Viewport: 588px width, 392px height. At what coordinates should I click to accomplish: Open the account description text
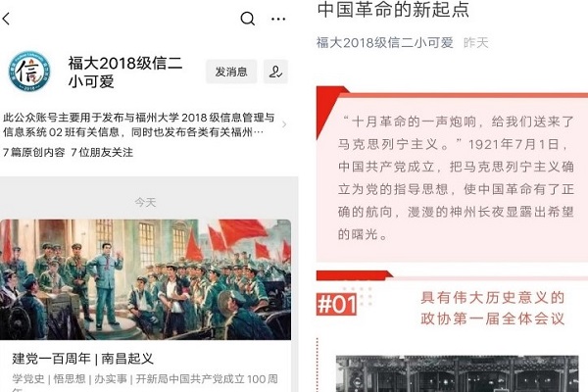click(x=139, y=124)
